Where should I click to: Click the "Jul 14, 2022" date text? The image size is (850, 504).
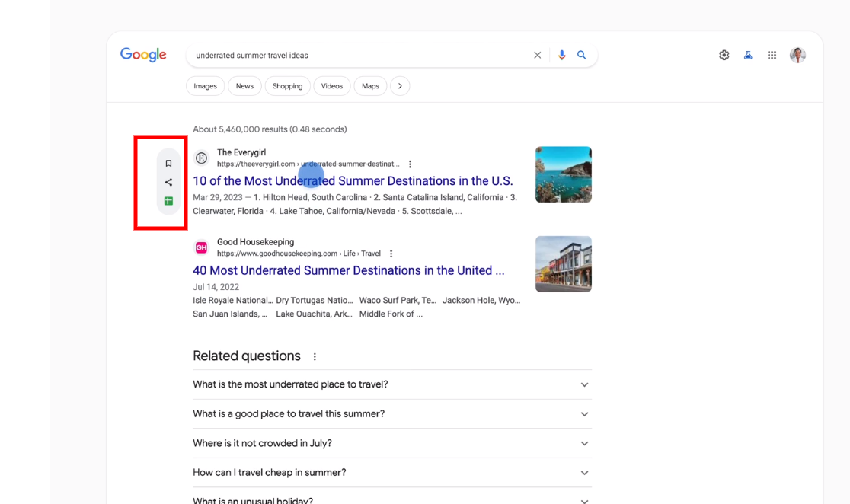216,287
